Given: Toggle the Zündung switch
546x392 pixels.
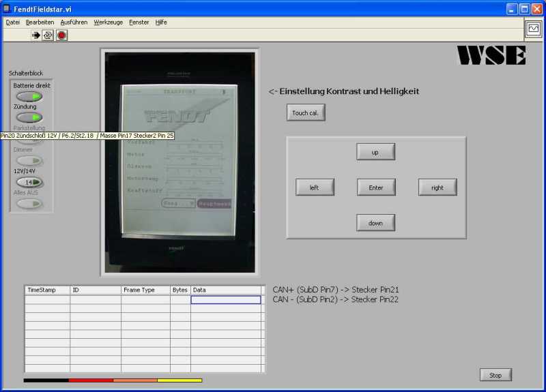Looking at the screenshot, I should [x=29, y=117].
